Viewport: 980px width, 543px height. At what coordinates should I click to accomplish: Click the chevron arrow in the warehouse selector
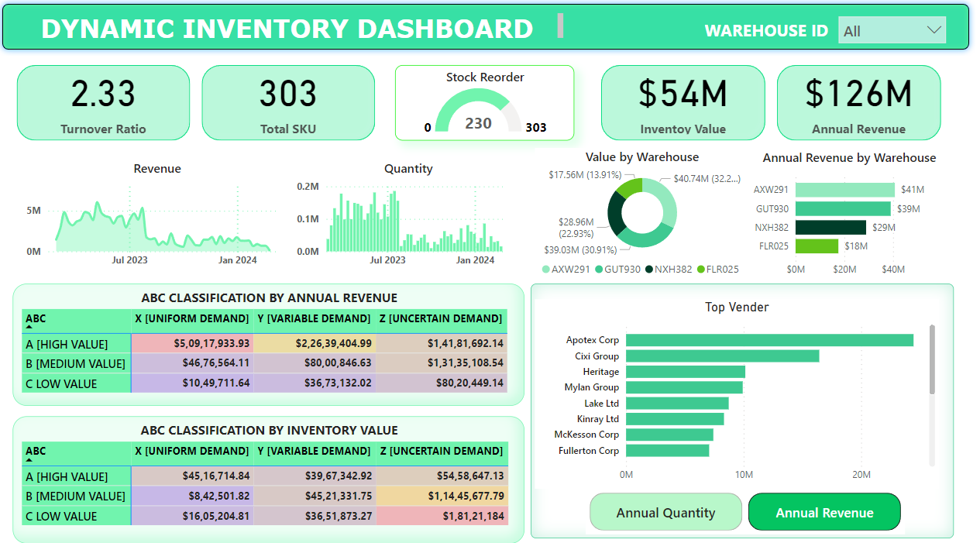(x=934, y=30)
